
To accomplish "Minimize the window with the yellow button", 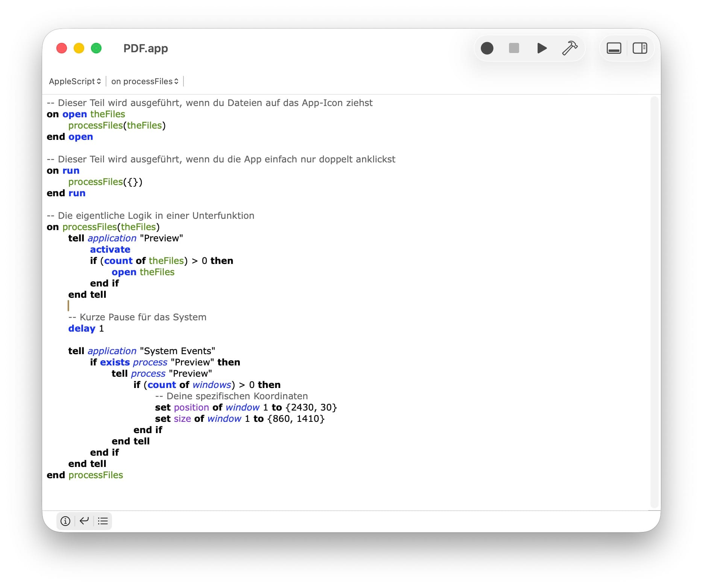I will (79, 48).
